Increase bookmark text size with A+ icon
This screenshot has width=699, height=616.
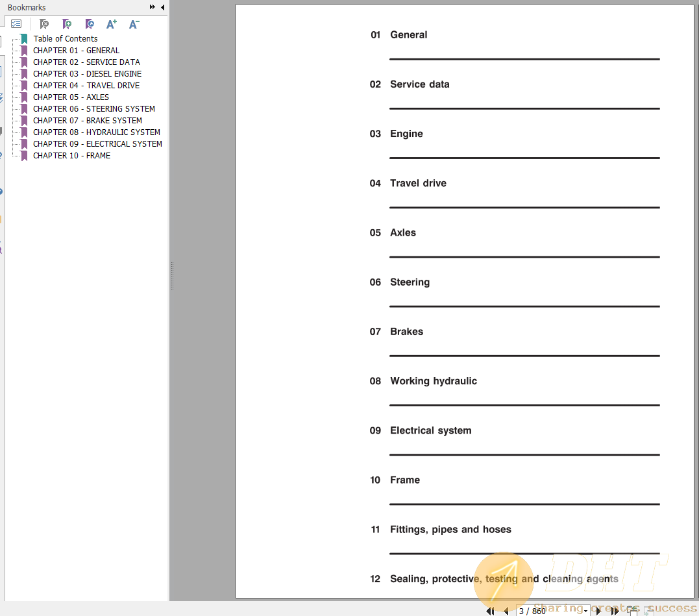pyautogui.click(x=111, y=24)
